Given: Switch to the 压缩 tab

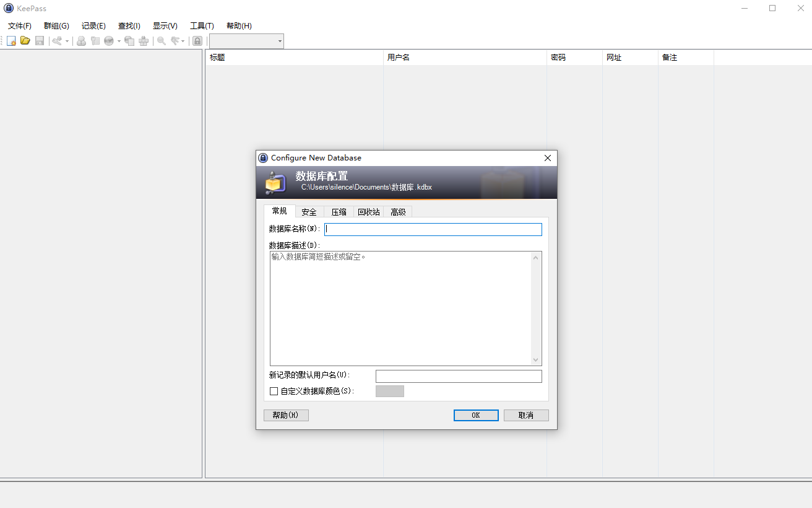Looking at the screenshot, I should (339, 212).
